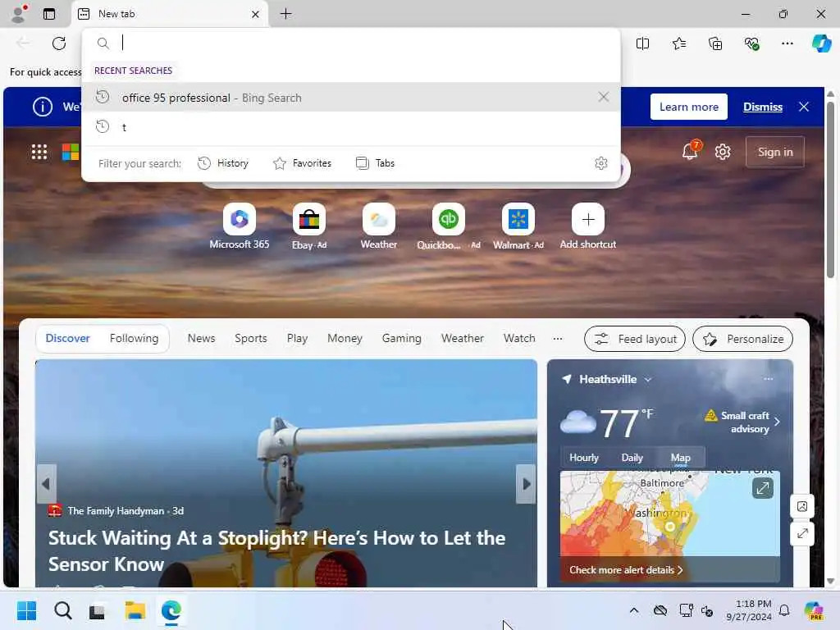Screen dimensions: 840x630
Task: Remove 'office 95 professional' suggestion
Action: (x=604, y=97)
